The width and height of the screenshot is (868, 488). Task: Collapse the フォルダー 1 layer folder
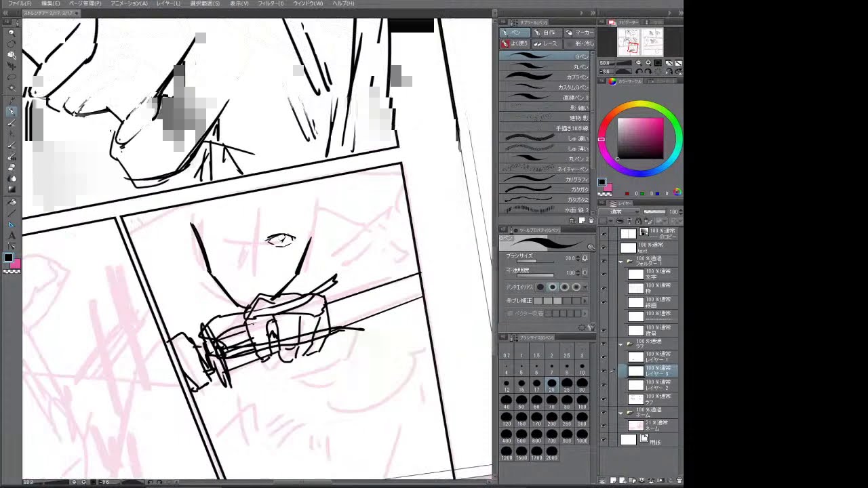pyautogui.click(x=620, y=261)
